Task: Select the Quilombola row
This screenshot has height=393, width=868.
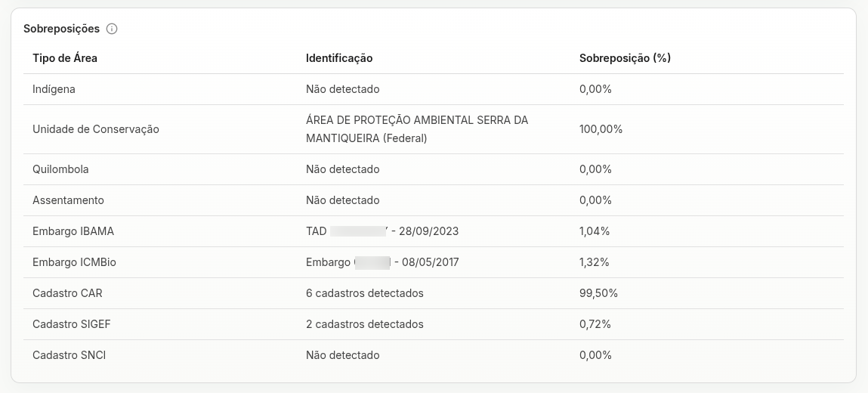Action: 434,169
